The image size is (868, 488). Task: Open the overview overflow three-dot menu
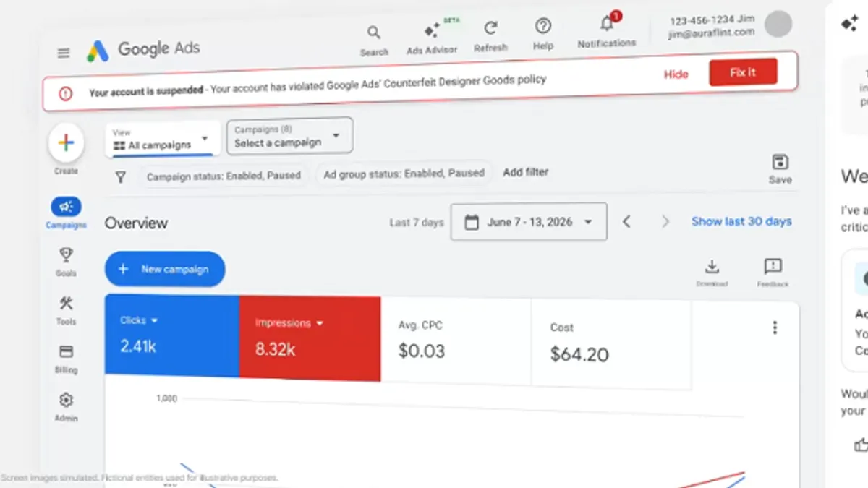point(775,328)
